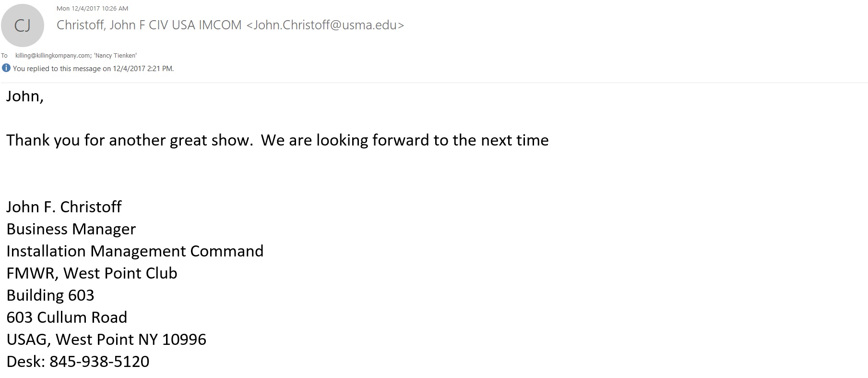Open the 'You replied to this message' notice

pos(93,69)
